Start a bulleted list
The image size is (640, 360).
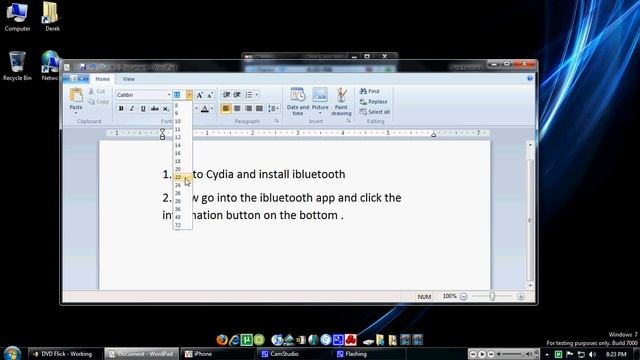pyautogui.click(x=249, y=95)
